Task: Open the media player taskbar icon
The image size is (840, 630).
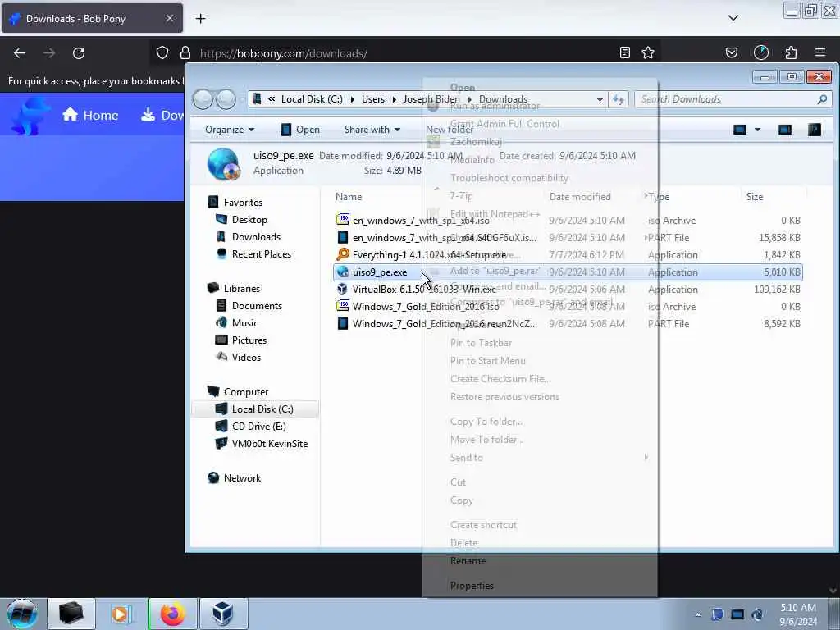Action: click(121, 614)
